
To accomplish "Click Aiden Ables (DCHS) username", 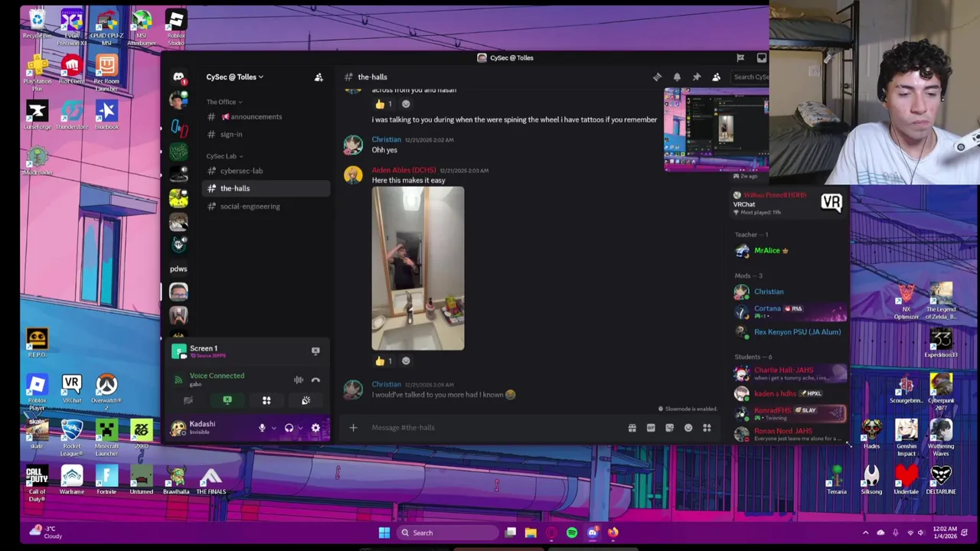I will [x=403, y=170].
